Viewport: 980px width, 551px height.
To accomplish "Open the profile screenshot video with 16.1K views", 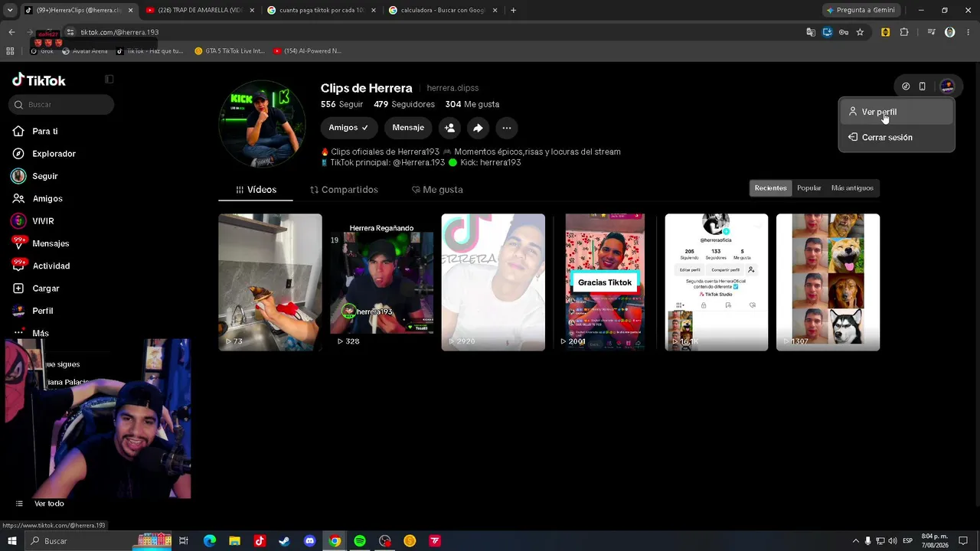I will (x=716, y=282).
